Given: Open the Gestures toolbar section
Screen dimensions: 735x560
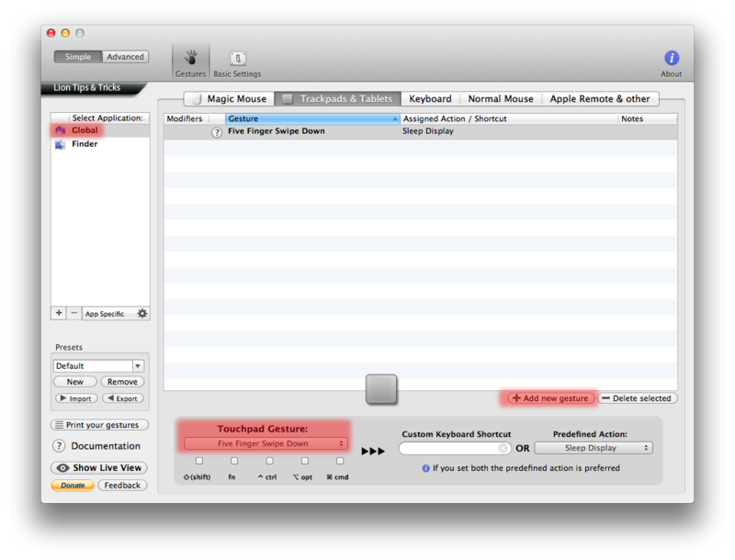Looking at the screenshot, I should pyautogui.click(x=190, y=62).
